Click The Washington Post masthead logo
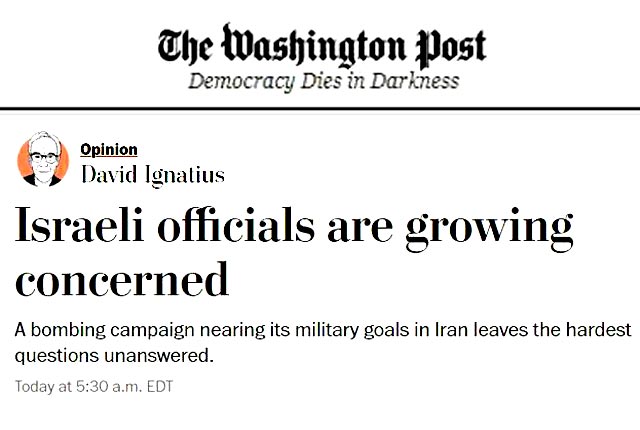Viewport: 640px width, 430px height. click(x=321, y=45)
